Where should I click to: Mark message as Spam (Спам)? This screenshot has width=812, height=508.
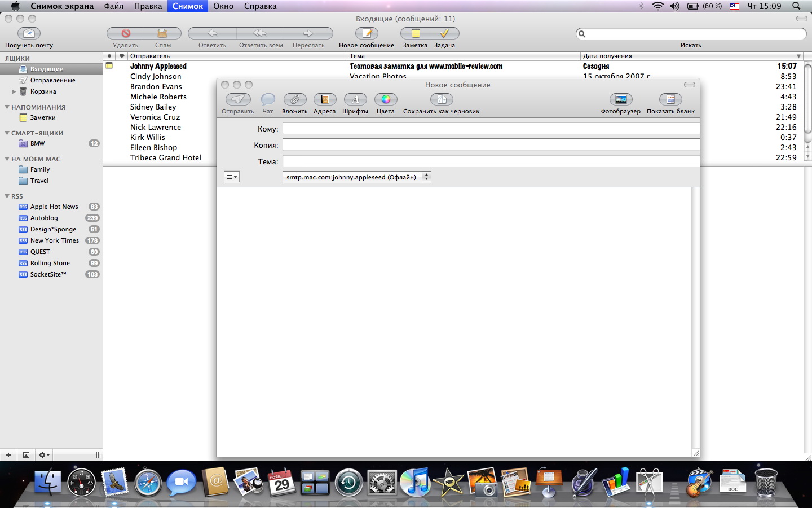tap(162, 33)
